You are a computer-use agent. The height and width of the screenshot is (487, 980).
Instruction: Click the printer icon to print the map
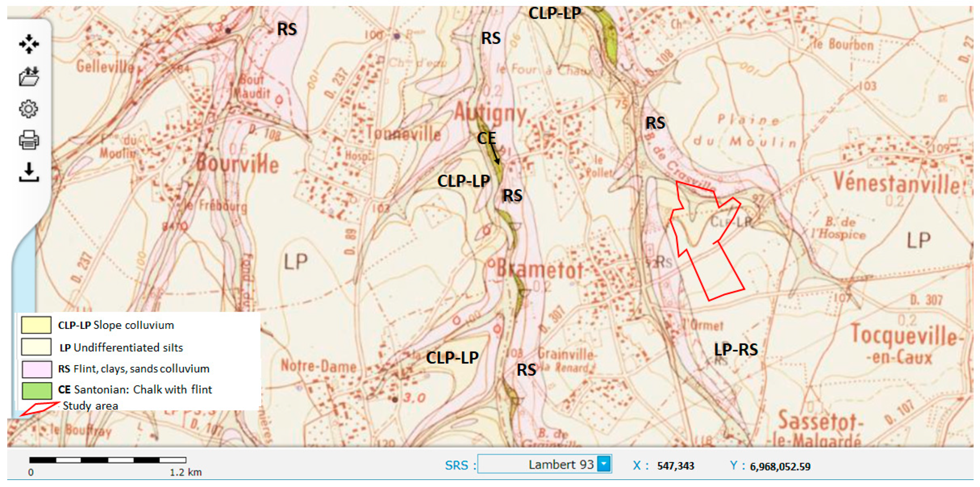29,140
